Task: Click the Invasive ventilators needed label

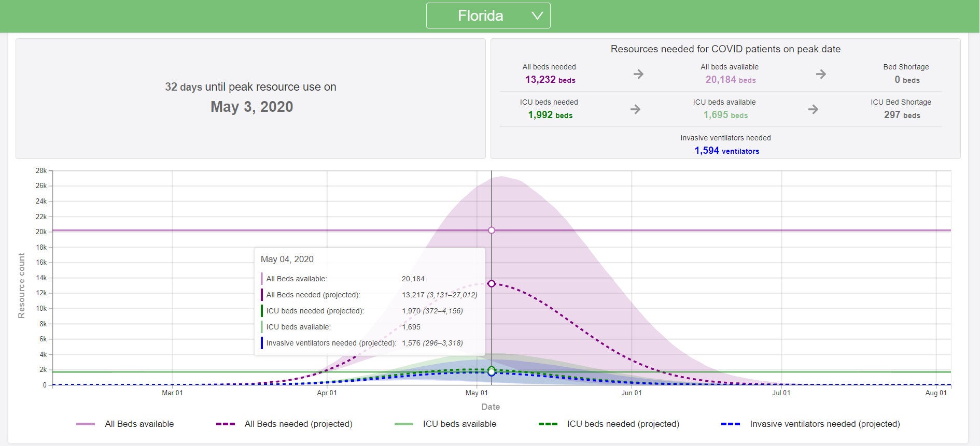Action: click(725, 138)
